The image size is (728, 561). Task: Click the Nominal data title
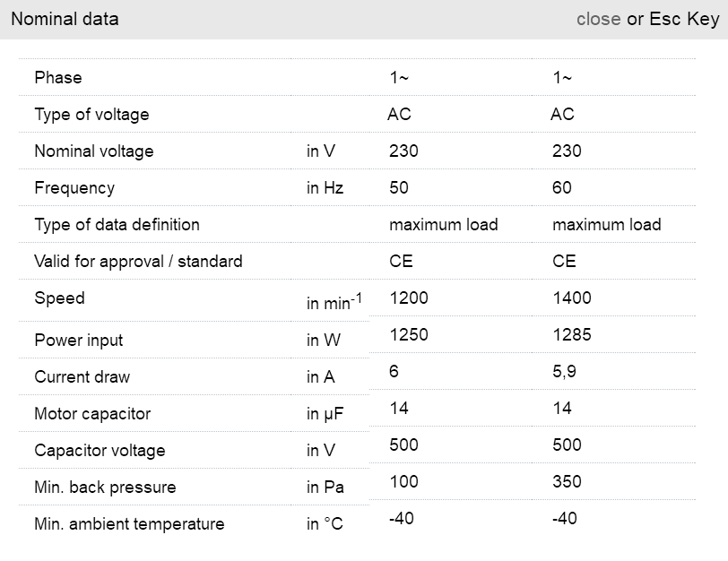65,19
